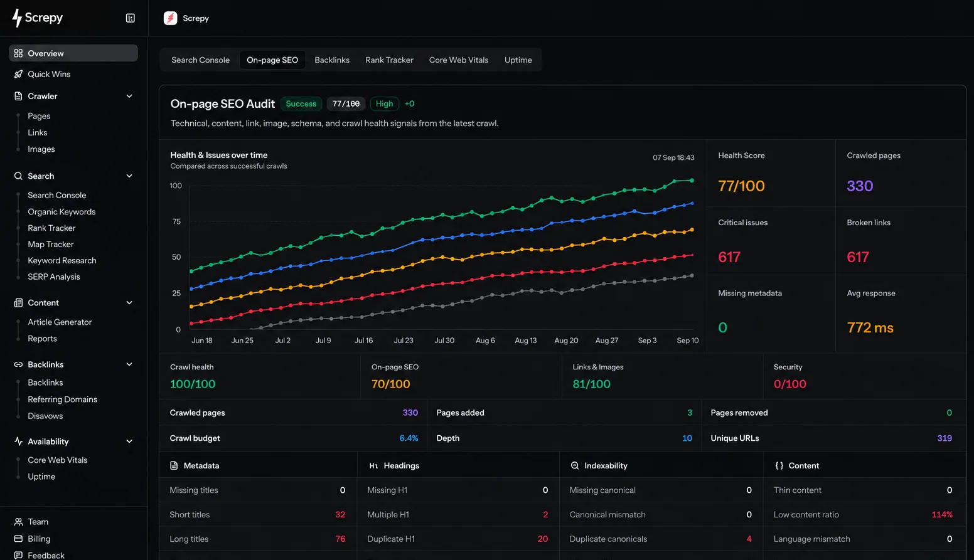Click the Quick Wins rocket icon
Screen dimensions: 974x560
18,74
